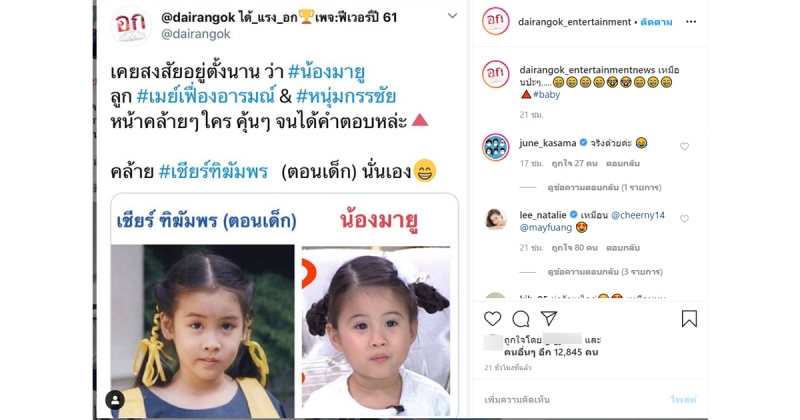Expand the 3 replies under lee_natalie

point(605,271)
